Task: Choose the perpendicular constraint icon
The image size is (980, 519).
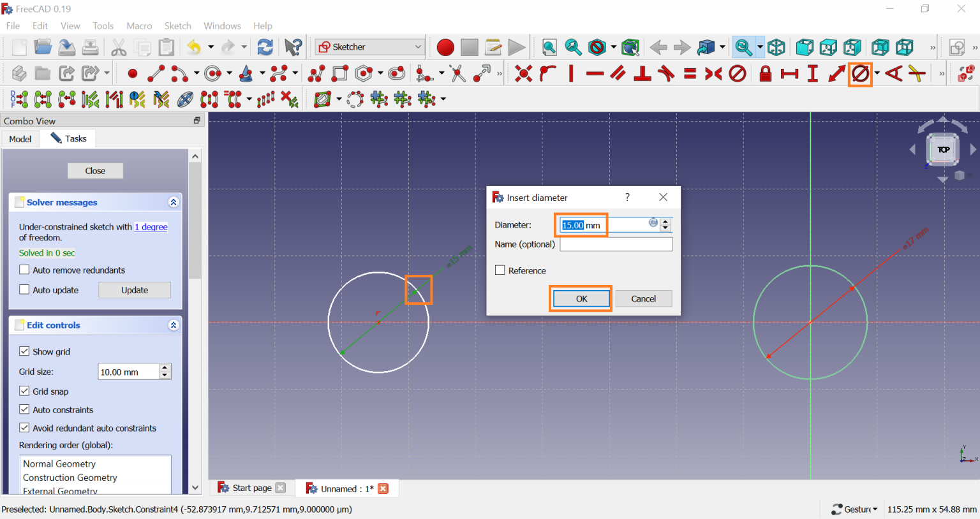Action: (642, 74)
